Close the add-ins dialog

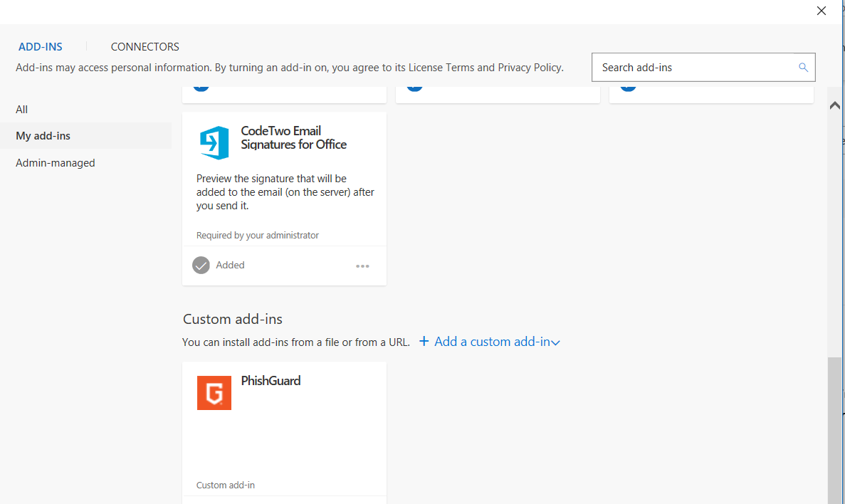tap(822, 11)
